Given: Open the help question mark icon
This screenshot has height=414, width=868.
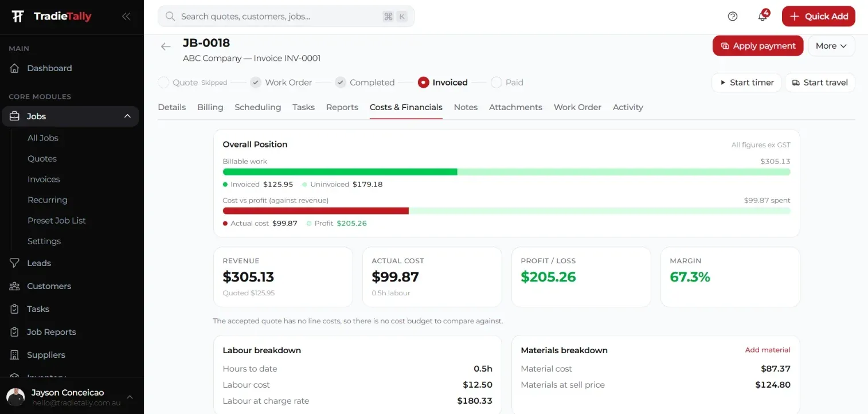Looking at the screenshot, I should [x=733, y=16].
